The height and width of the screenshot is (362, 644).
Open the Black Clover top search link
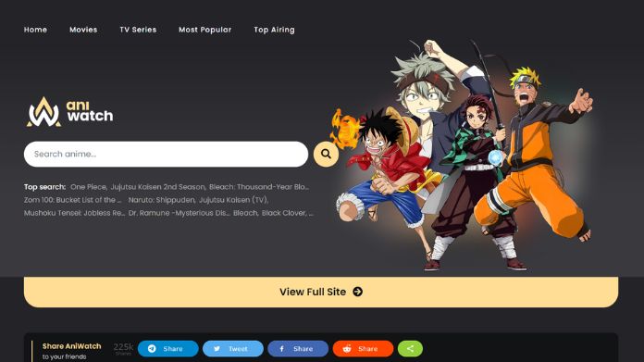[x=285, y=213]
